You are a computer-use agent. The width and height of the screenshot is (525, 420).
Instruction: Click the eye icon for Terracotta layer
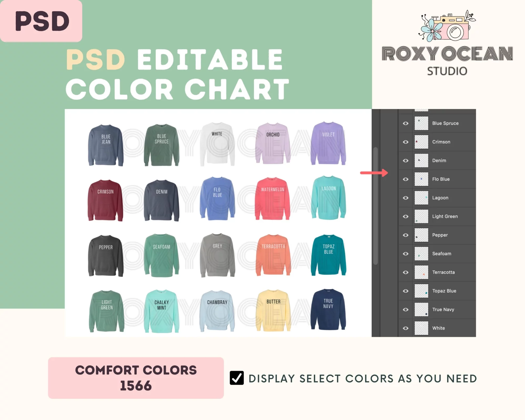(405, 272)
